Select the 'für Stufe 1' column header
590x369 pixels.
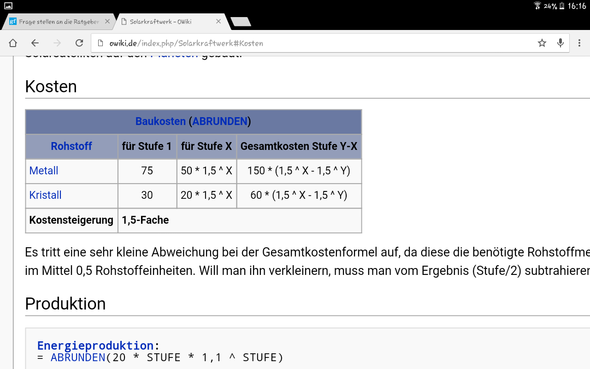click(147, 146)
